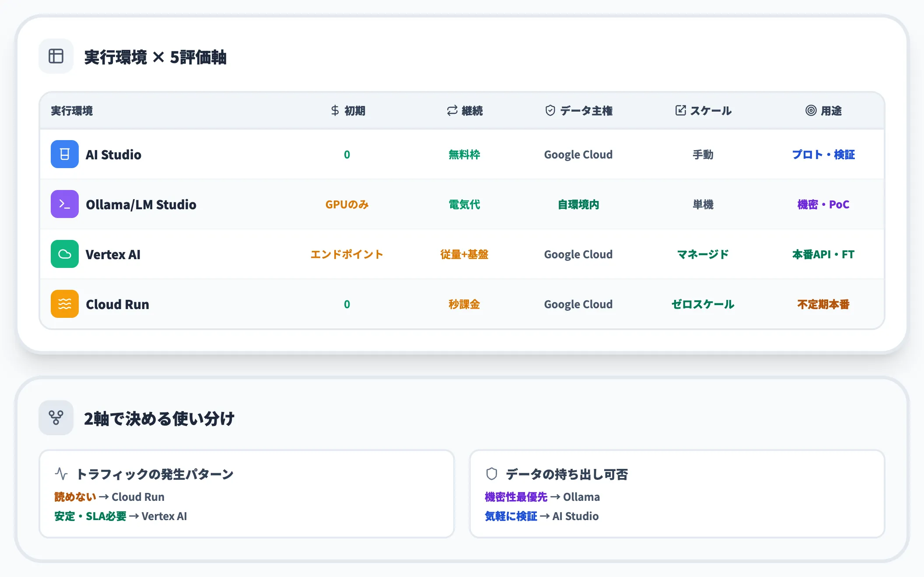Click the purple terminal icon for Ollama/LM Studio

pos(65,204)
